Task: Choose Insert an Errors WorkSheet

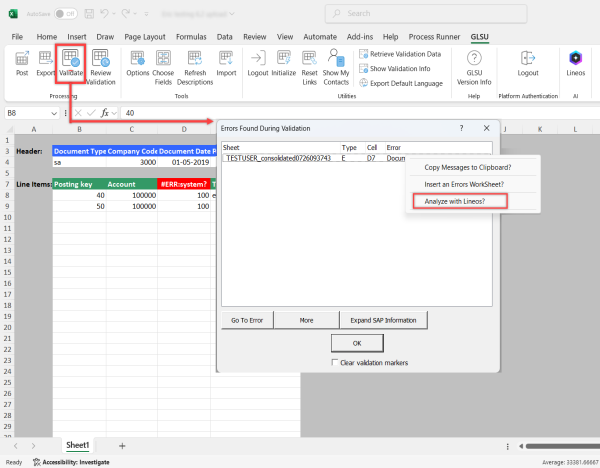Action: pos(464,184)
